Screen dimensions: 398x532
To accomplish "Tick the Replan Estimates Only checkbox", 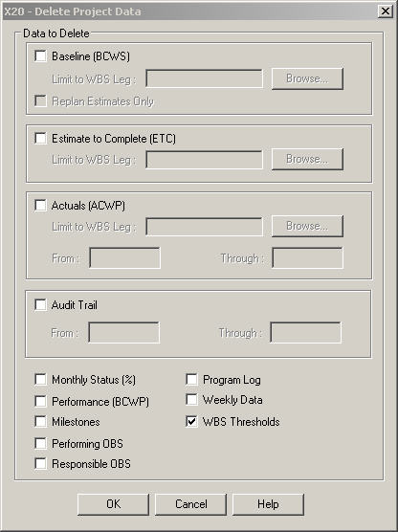I will [40, 101].
